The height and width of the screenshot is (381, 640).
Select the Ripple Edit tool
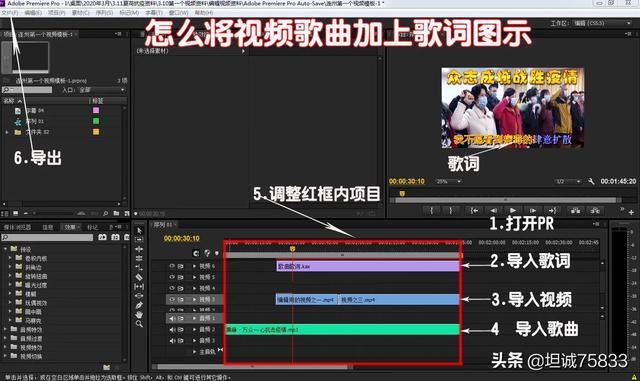(x=139, y=249)
